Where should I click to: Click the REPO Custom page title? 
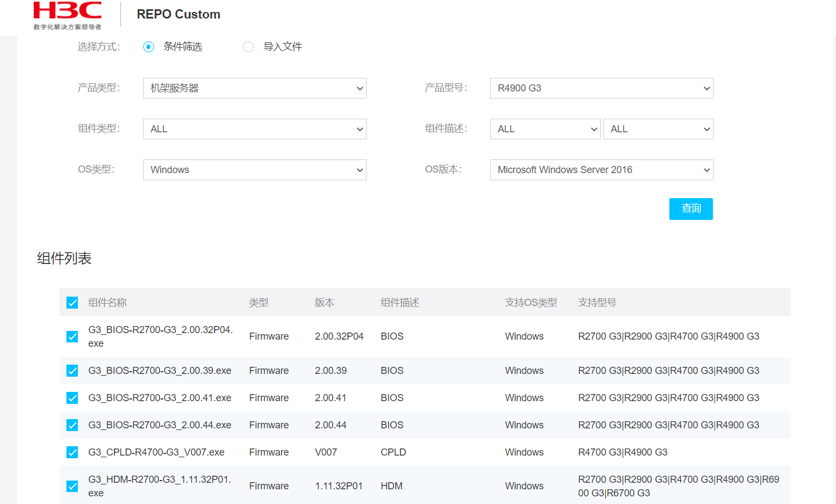(x=179, y=15)
